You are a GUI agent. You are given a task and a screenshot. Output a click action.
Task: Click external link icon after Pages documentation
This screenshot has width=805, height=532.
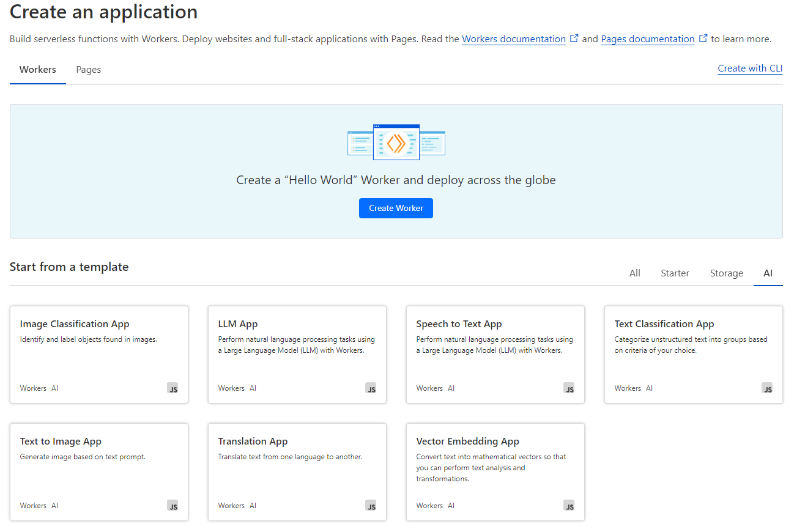click(x=703, y=38)
